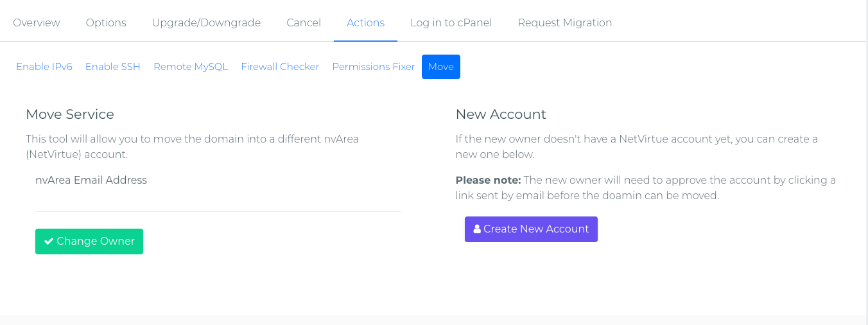Select the Actions tab
The height and width of the screenshot is (325, 868).
click(365, 22)
